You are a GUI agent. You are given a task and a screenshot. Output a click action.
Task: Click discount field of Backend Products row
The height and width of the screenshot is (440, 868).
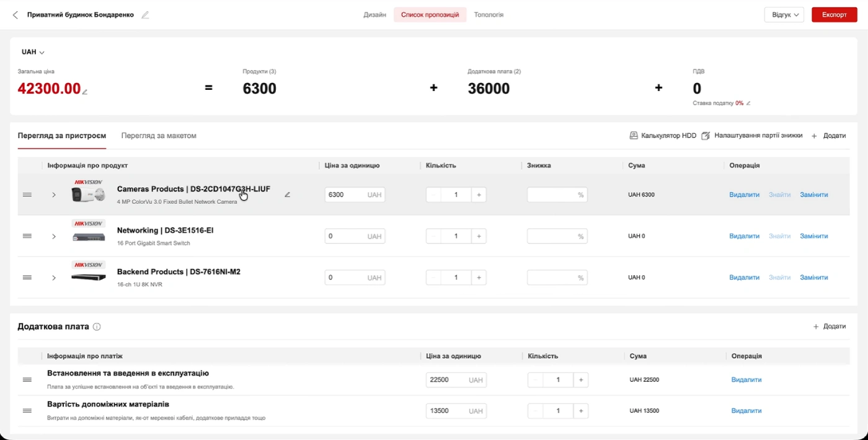click(x=557, y=278)
